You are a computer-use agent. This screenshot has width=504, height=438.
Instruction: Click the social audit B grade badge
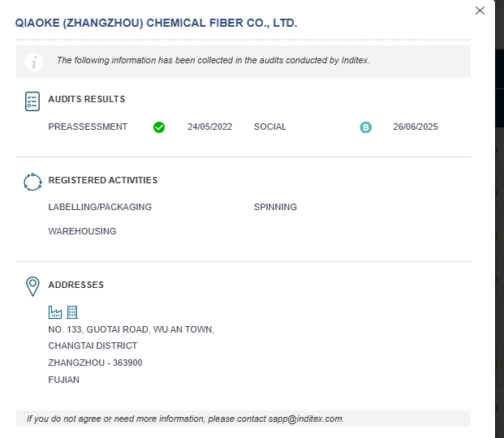tap(366, 127)
